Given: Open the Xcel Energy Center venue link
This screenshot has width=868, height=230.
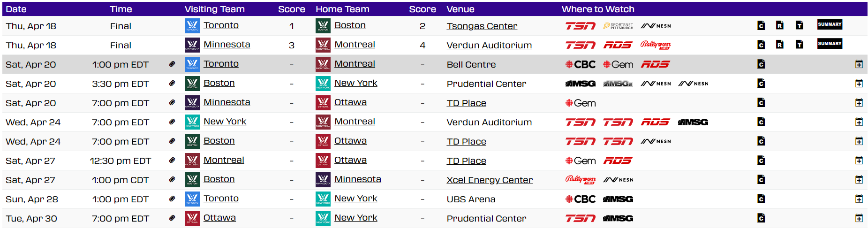Looking at the screenshot, I should point(490,180).
